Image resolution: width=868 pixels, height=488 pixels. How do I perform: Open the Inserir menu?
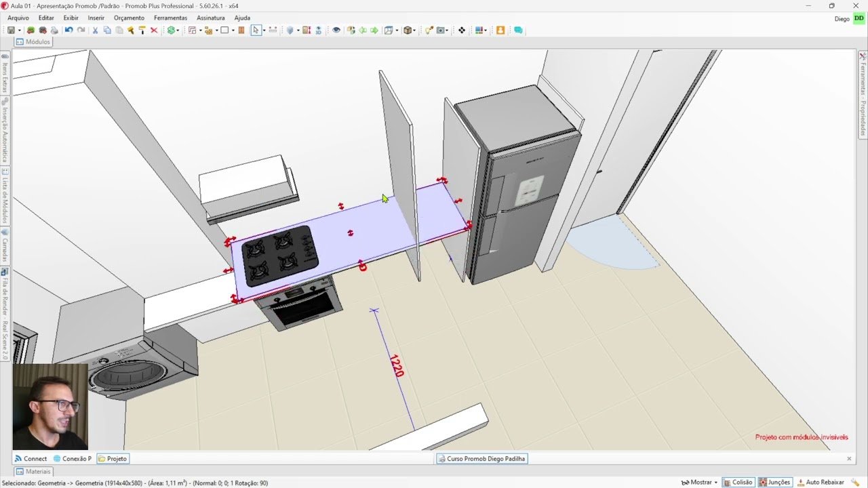coord(96,18)
